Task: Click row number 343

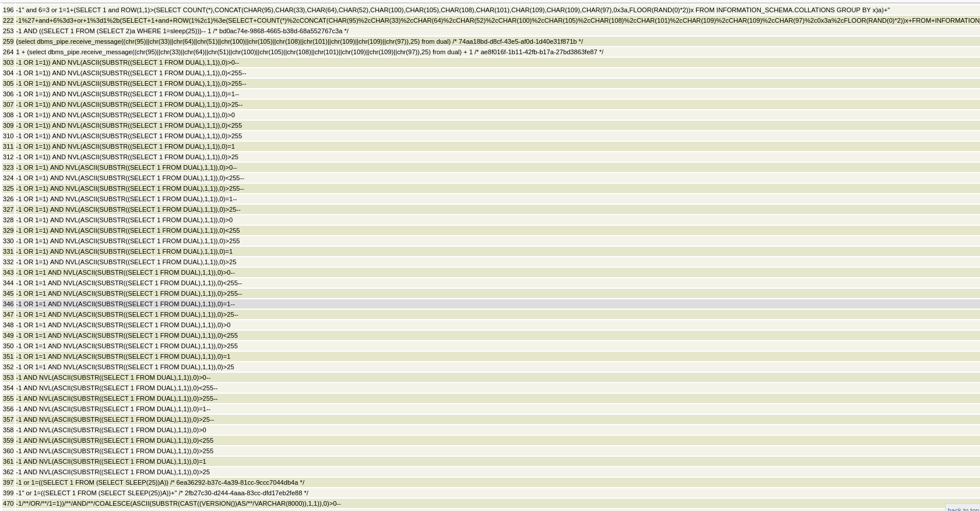Action: coord(8,272)
